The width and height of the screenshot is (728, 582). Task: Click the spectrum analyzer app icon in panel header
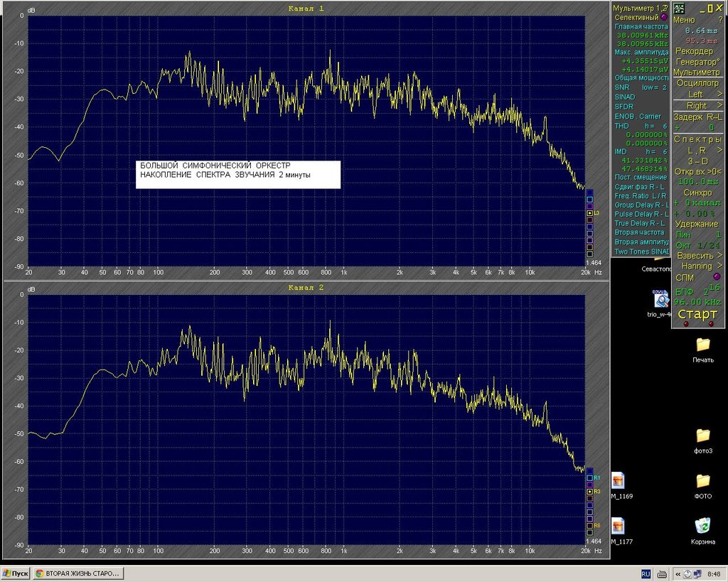click(679, 8)
